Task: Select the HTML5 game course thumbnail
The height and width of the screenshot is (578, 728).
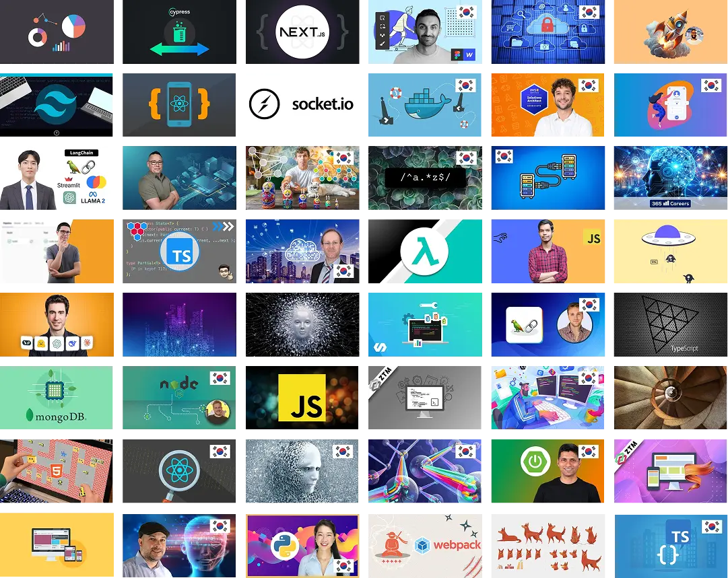Action: click(x=58, y=470)
